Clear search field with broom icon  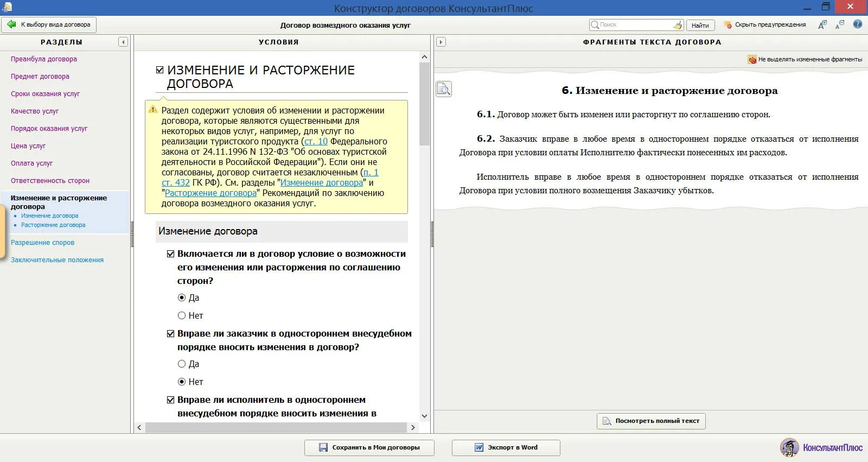point(678,25)
